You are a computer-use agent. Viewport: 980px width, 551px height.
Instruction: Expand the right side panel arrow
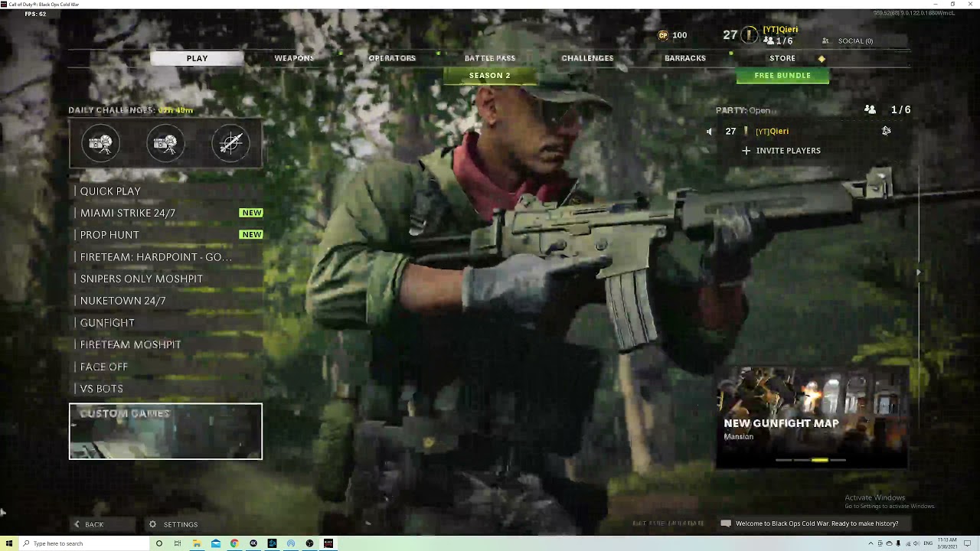click(x=919, y=272)
